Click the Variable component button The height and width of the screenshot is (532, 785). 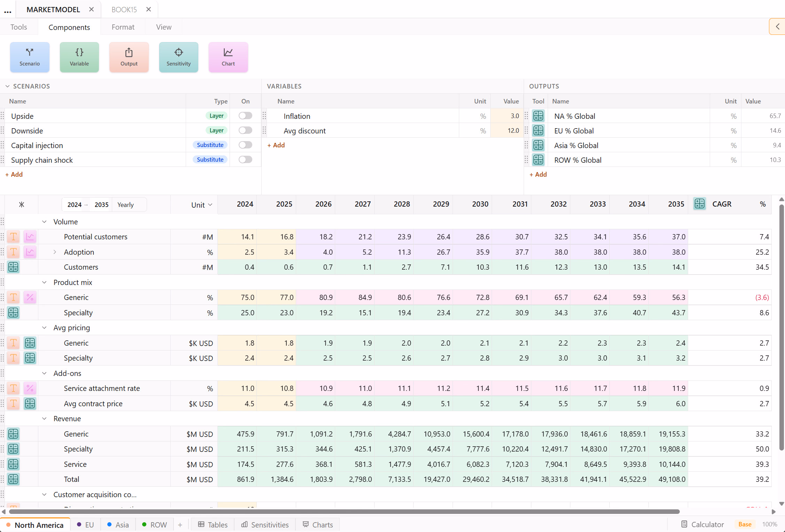click(79, 57)
